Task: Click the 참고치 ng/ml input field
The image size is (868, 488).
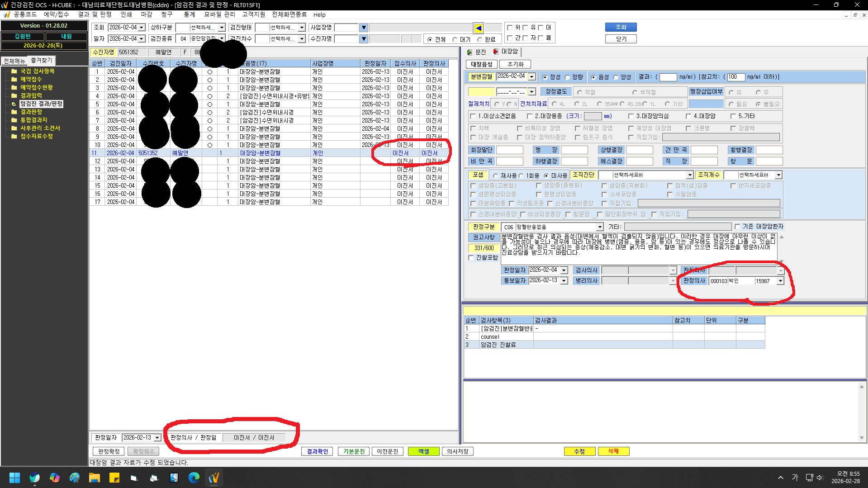Action: tap(736, 77)
